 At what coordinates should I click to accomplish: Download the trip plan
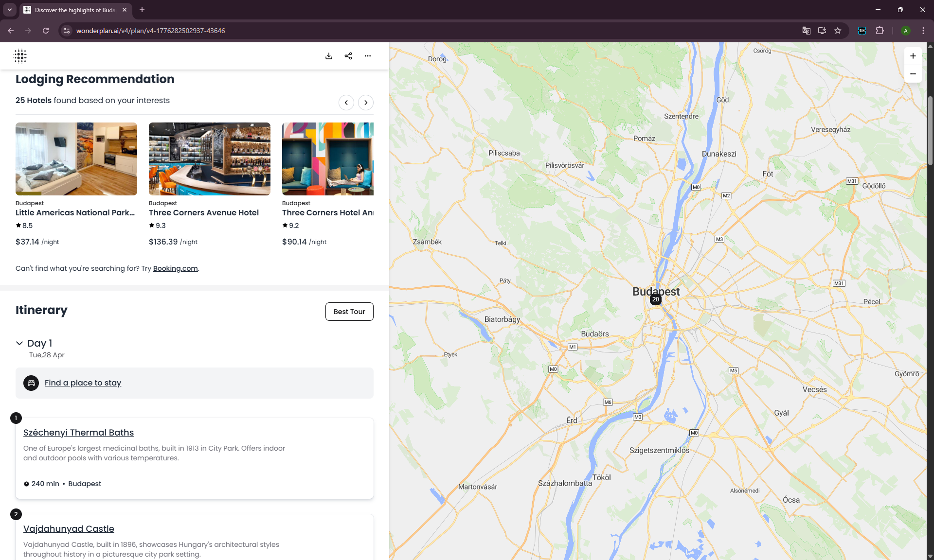(329, 56)
